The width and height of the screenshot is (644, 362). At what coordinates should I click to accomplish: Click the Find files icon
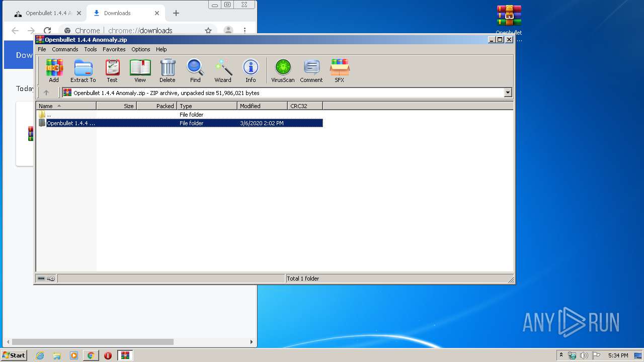pos(195,71)
